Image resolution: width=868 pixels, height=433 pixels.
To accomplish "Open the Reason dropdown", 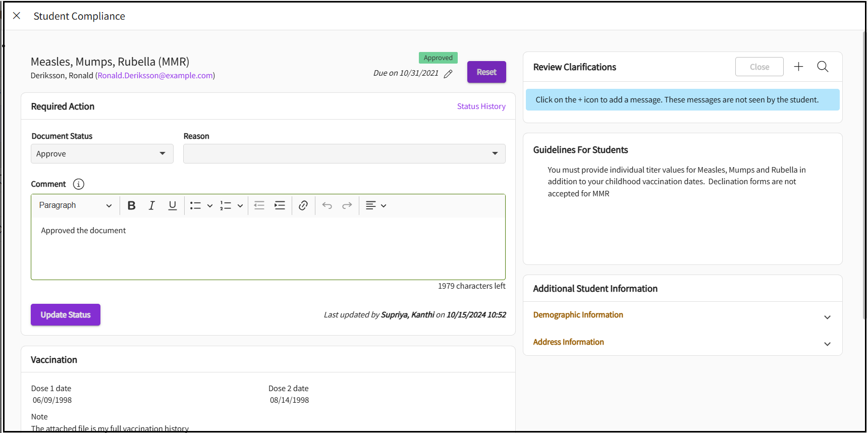I will [x=344, y=154].
